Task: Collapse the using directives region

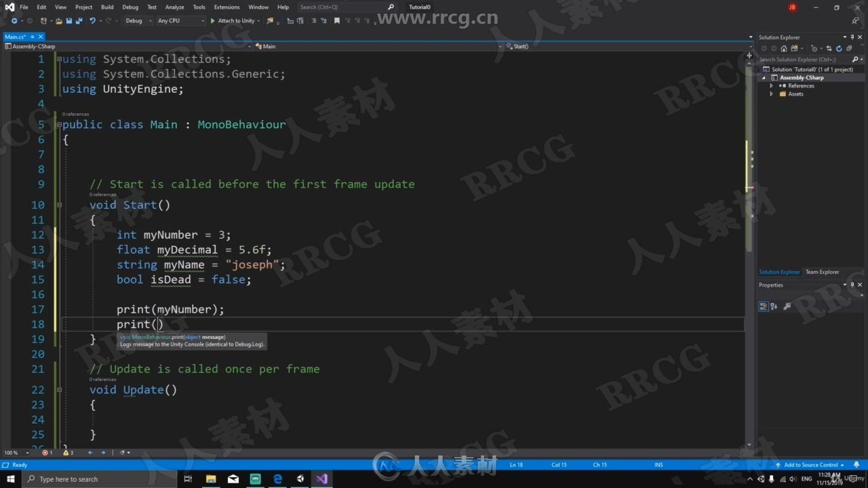Action: [59, 59]
